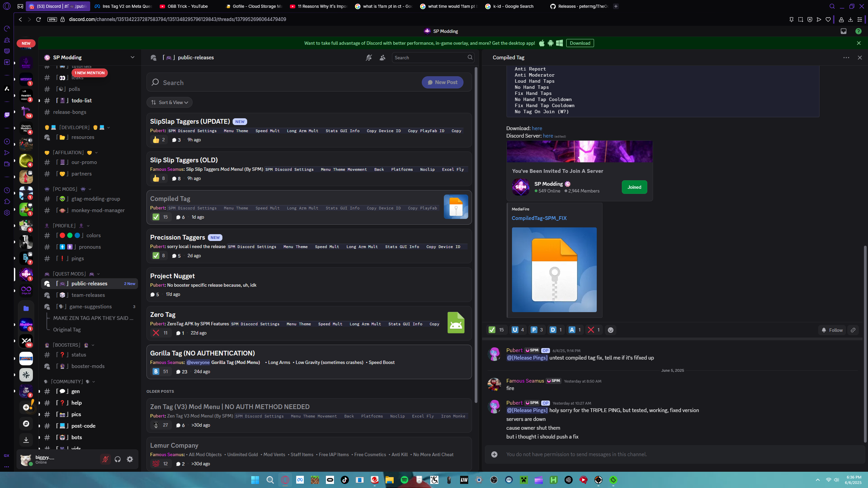Image resolution: width=868 pixels, height=488 pixels.
Task: Open notification settings bell for public-releases
Action: pyautogui.click(x=369, y=58)
